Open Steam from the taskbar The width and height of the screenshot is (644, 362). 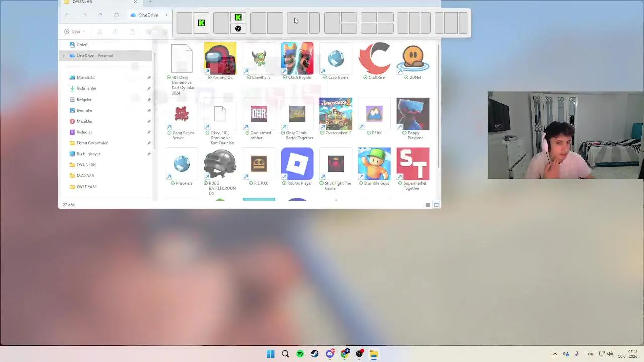(315, 354)
